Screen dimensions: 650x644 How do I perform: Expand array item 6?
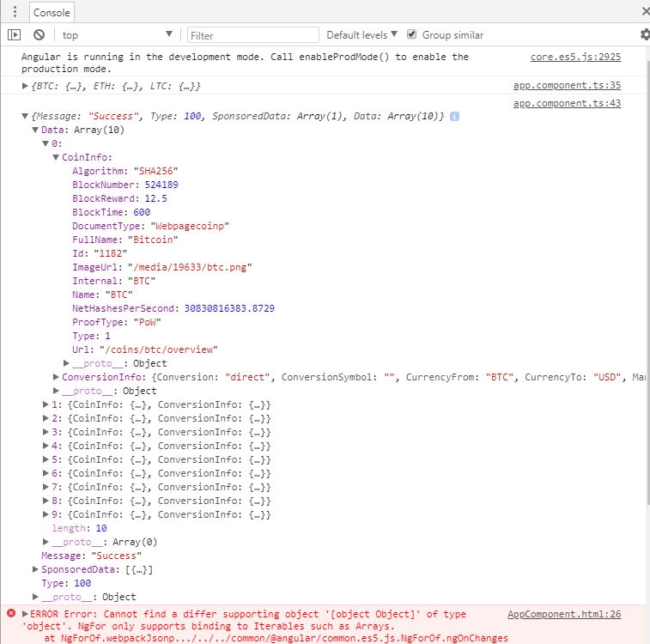pos(46,473)
